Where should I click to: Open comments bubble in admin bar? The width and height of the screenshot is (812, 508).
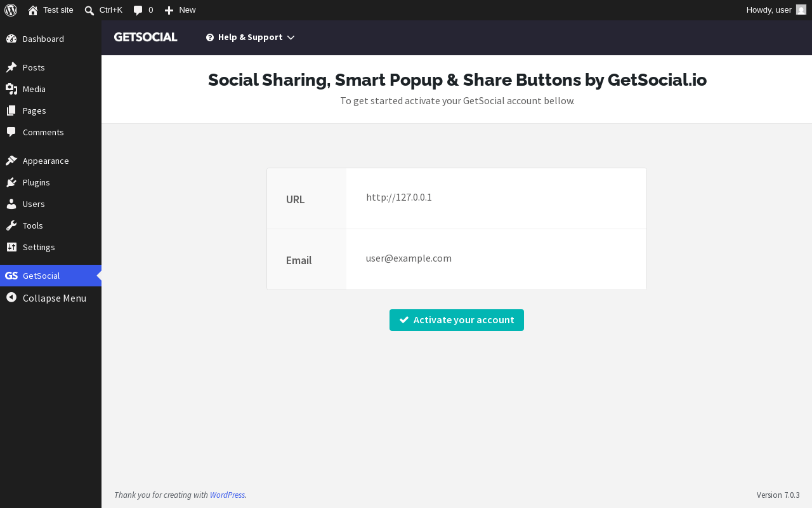pos(138,10)
